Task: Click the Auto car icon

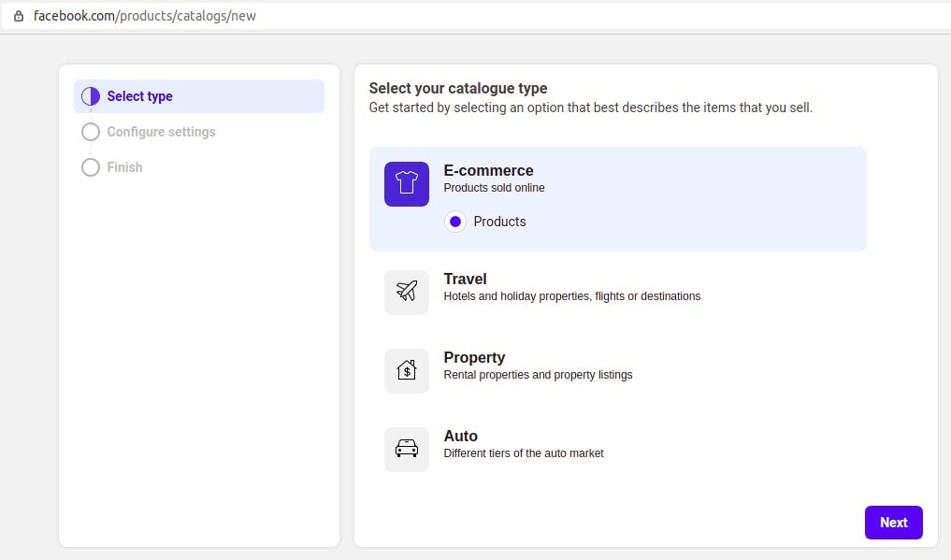Action: 407,449
